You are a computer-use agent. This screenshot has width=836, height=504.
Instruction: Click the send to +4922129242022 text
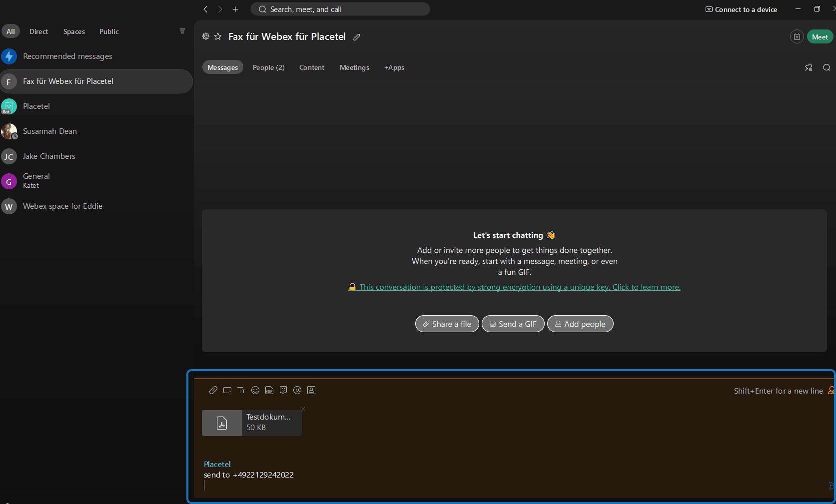(x=249, y=475)
